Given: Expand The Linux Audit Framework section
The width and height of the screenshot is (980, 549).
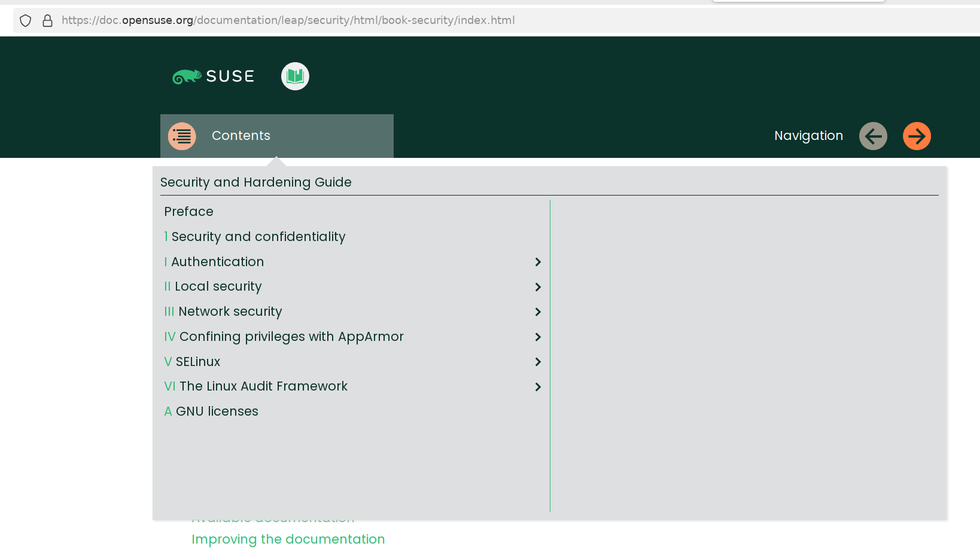Looking at the screenshot, I should (537, 387).
